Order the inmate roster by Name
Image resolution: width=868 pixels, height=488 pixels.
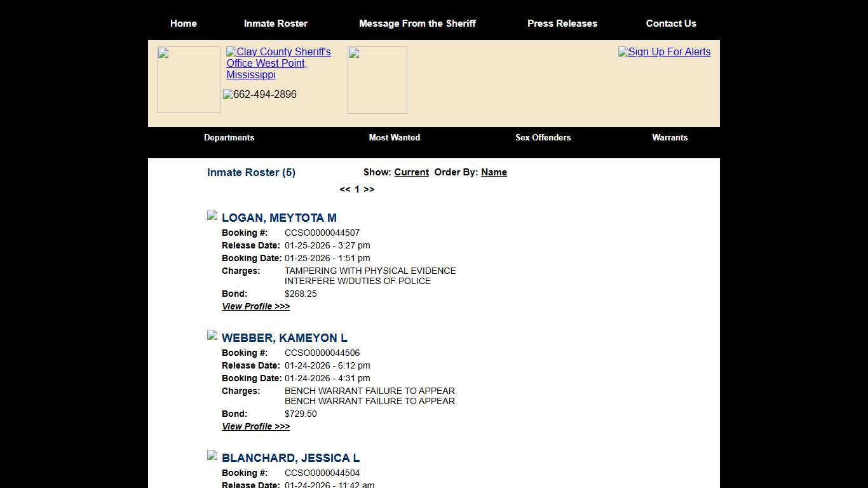coord(494,172)
